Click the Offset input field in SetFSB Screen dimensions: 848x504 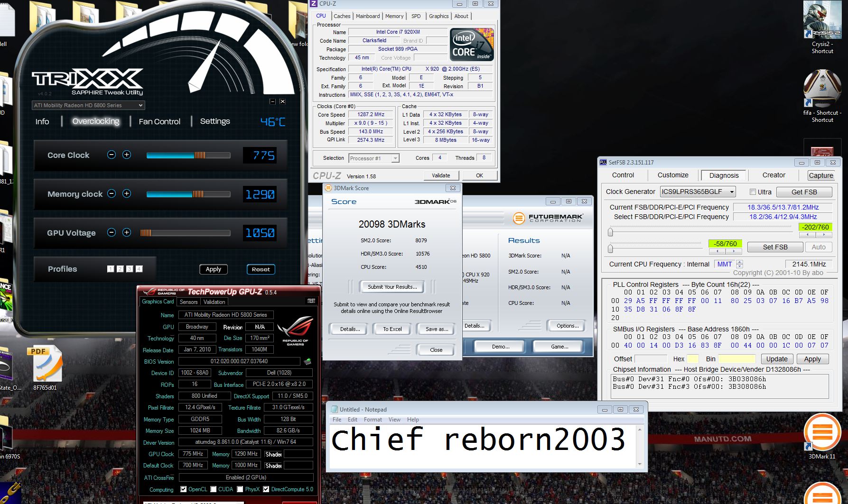tap(651, 359)
